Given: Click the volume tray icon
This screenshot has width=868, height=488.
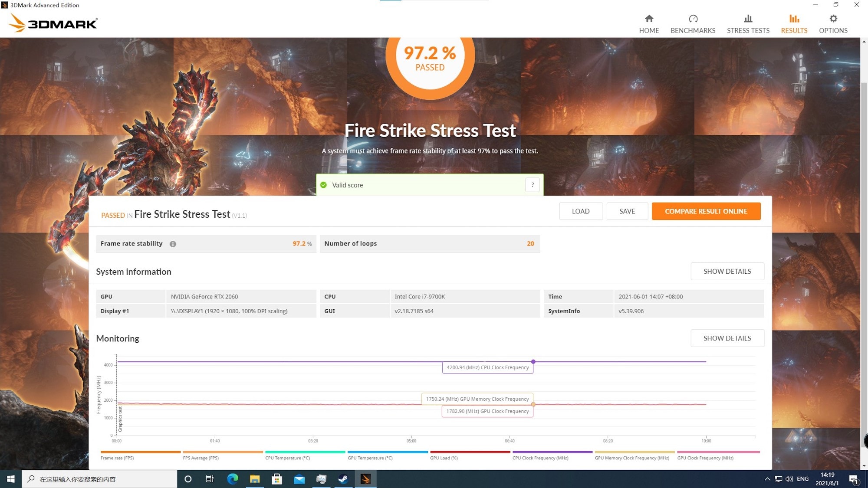Looking at the screenshot, I should [789, 479].
